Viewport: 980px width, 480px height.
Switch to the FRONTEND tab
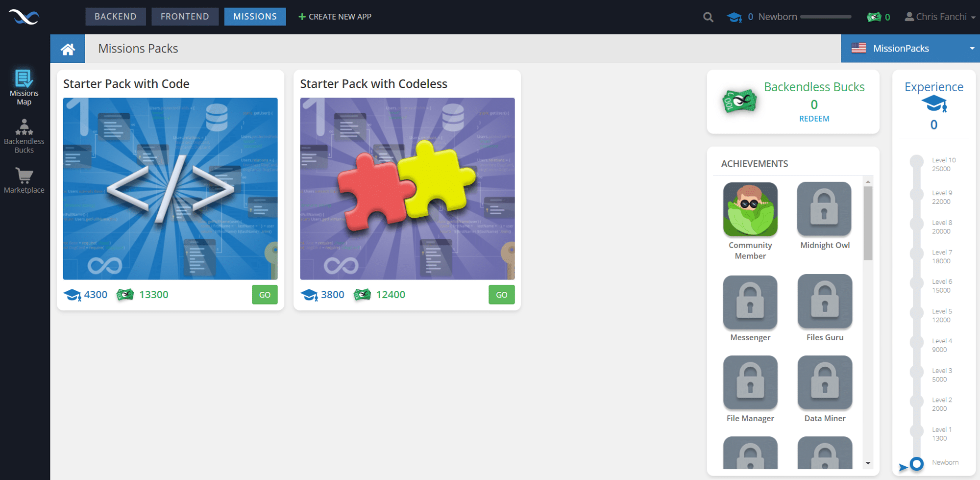tap(185, 17)
